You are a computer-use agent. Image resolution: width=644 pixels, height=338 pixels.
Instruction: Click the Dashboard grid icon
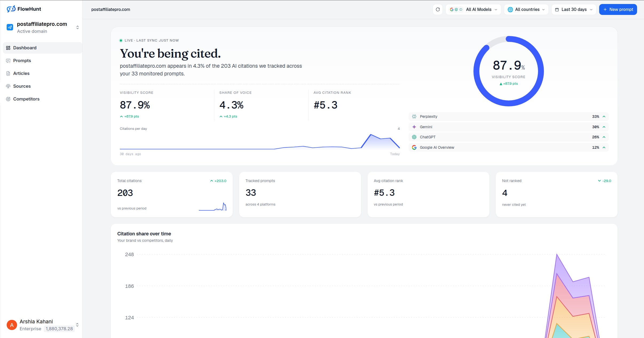pyautogui.click(x=8, y=48)
